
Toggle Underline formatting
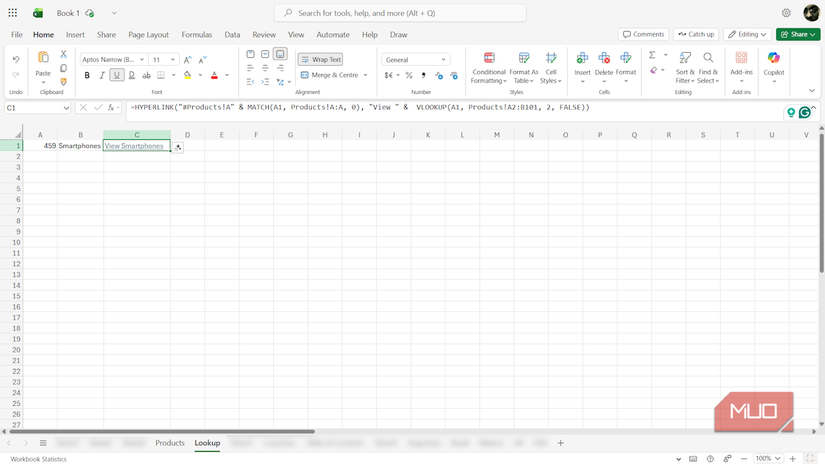pos(117,75)
